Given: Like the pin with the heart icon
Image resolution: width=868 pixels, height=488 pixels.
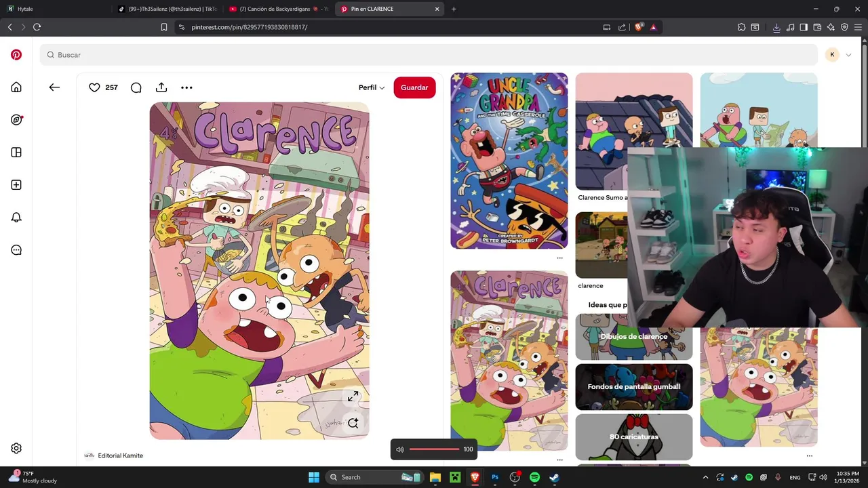Looking at the screenshot, I should (x=94, y=87).
